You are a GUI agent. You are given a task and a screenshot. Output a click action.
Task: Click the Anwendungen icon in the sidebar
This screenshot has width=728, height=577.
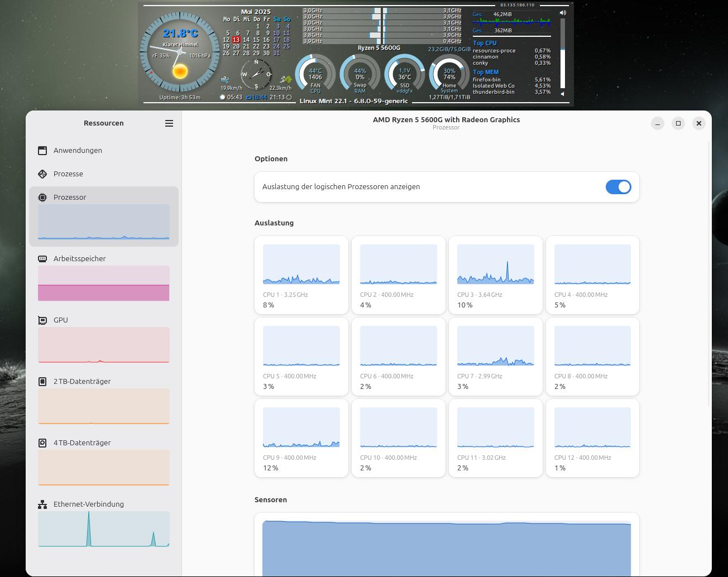point(42,150)
